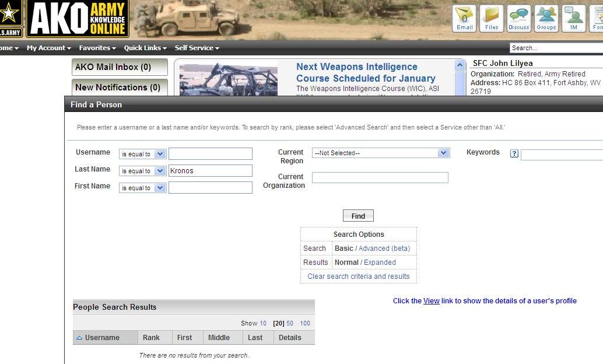Switch to Advanced (beta) search
Viewport: 603px width, 364px height.
tap(384, 249)
